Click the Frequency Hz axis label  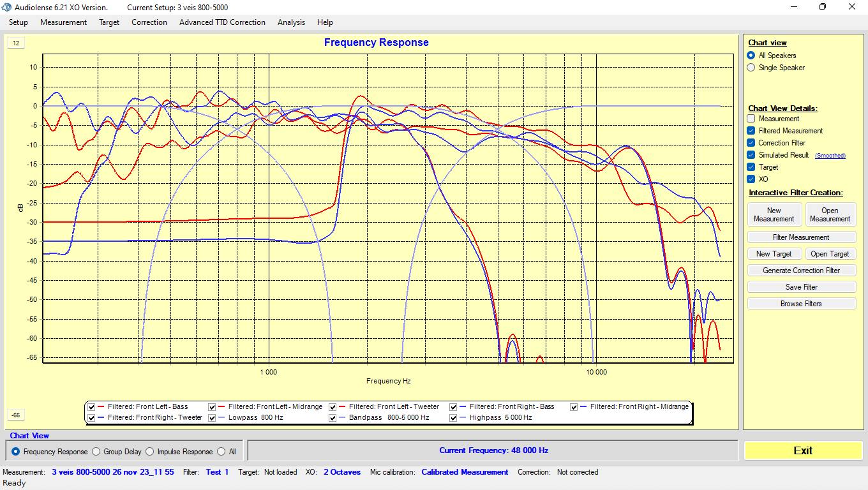388,381
